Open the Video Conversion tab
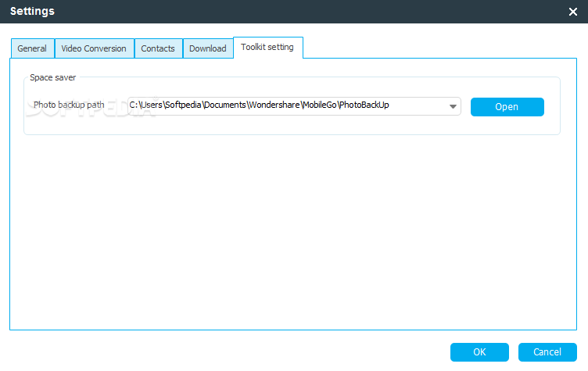 coord(94,48)
